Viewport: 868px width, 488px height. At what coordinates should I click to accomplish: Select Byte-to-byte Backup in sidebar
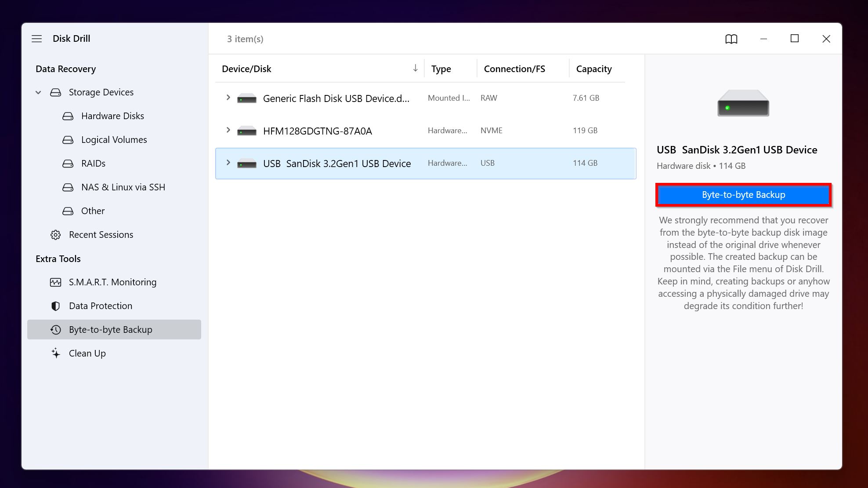point(114,329)
